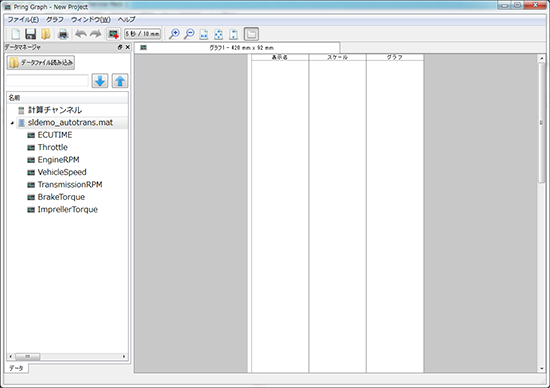Click add graph icon with red plus
550x388 pixels.
(114, 34)
